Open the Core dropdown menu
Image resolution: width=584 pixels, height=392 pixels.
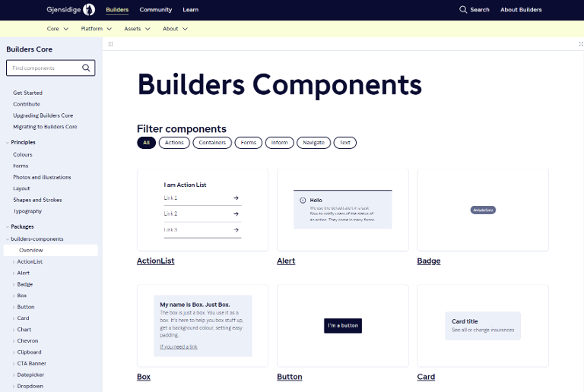click(x=58, y=29)
